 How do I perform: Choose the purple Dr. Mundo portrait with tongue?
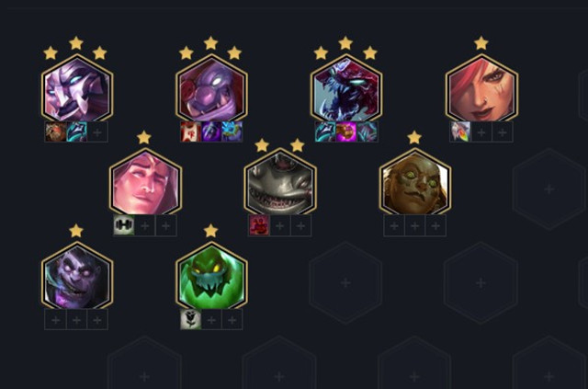pos(77,277)
